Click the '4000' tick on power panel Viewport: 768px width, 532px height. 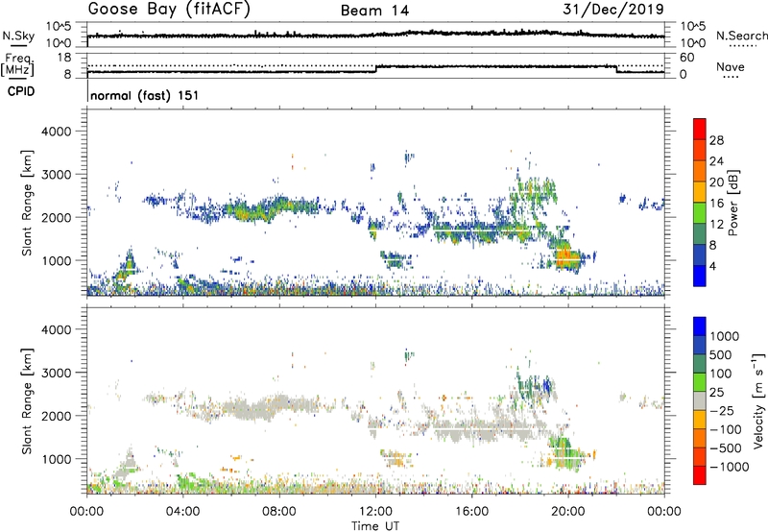(56, 132)
